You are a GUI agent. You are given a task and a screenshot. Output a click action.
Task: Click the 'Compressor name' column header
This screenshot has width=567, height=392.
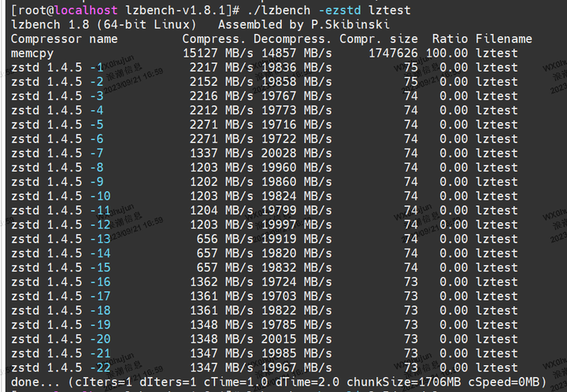(x=65, y=39)
